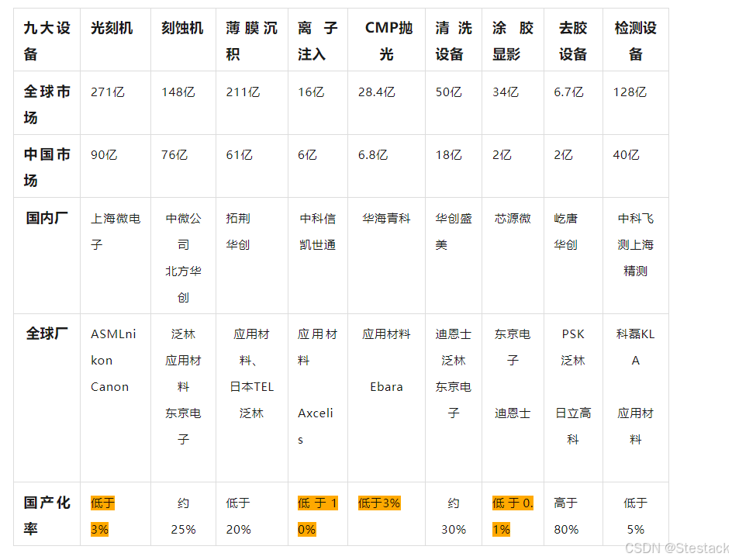Click the 科磊KLA text
Image resolution: width=732 pixels, height=560 pixels.
pos(635,347)
